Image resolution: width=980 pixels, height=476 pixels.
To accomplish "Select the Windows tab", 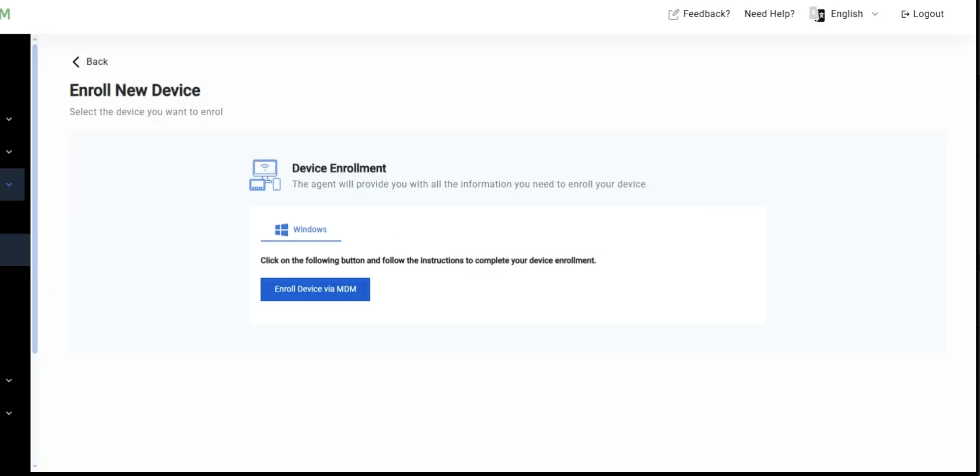I will pyautogui.click(x=300, y=230).
